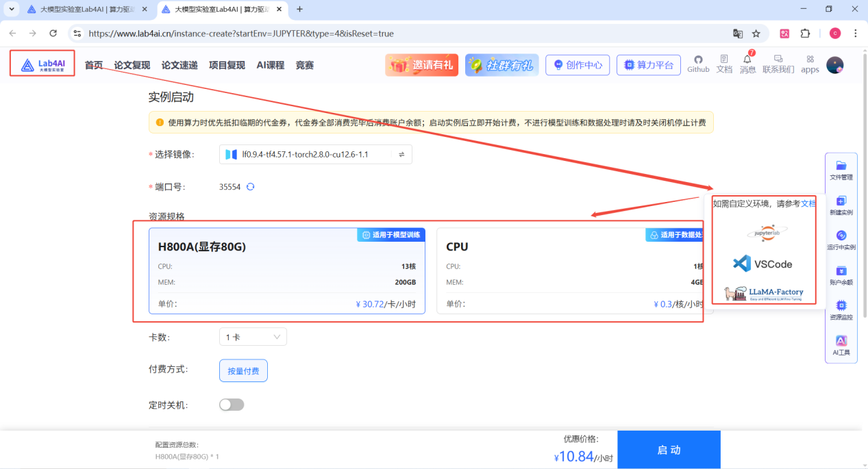Open the 文档 link for custom environment
The width and height of the screenshot is (868, 469).
(x=808, y=203)
